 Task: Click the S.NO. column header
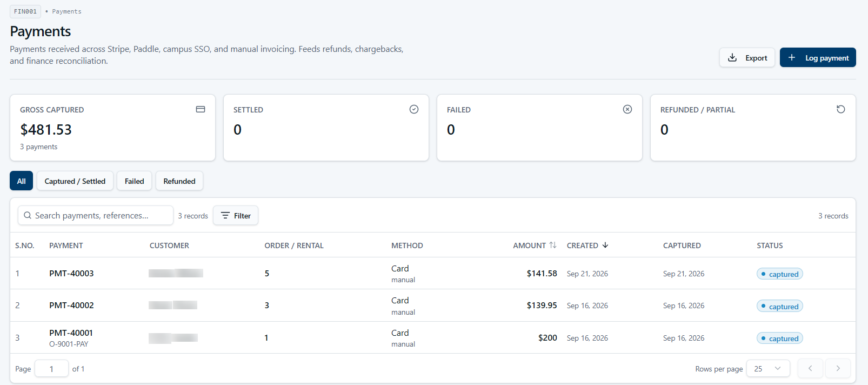tap(25, 245)
